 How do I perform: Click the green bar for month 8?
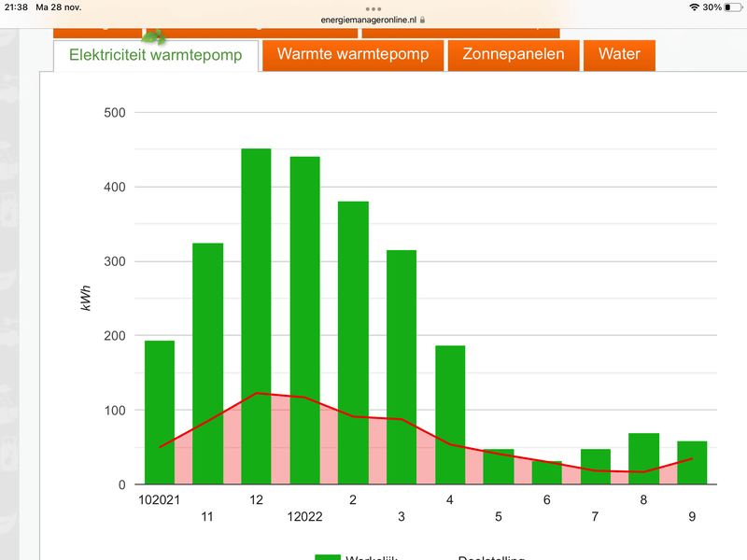643,458
